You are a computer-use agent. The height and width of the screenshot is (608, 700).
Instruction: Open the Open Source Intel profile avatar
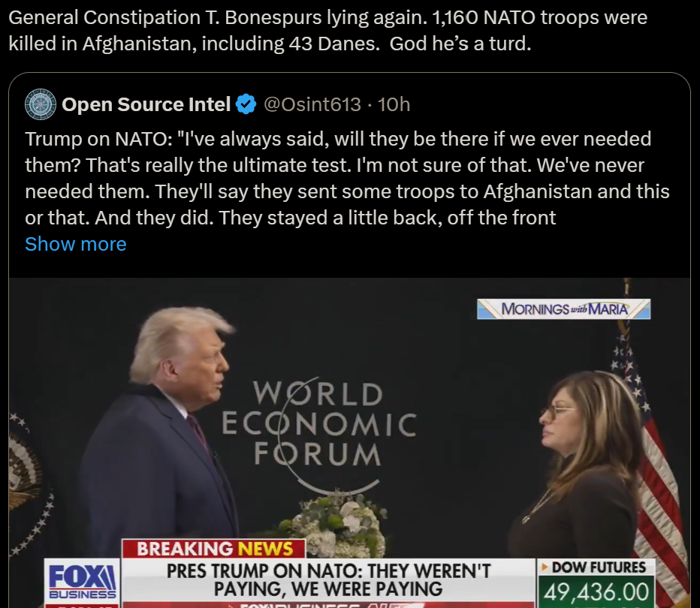(40, 104)
